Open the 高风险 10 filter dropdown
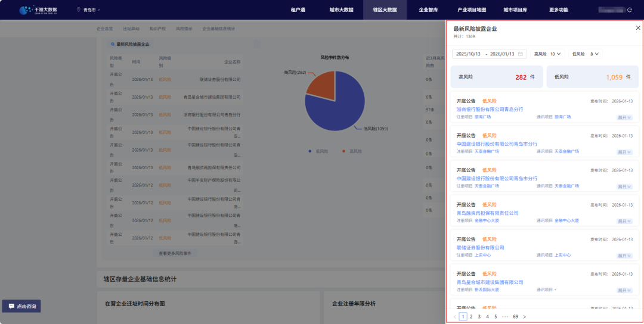Image resolution: width=644 pixels, height=324 pixels. pyautogui.click(x=547, y=54)
